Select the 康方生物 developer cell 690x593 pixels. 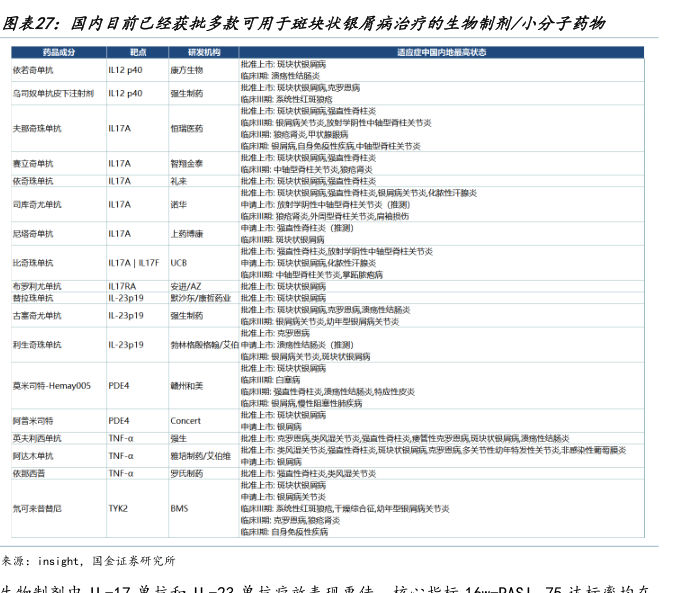click(x=187, y=71)
